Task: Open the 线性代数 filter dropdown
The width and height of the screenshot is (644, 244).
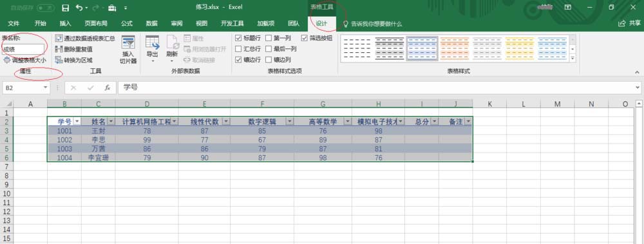Action: click(x=225, y=122)
